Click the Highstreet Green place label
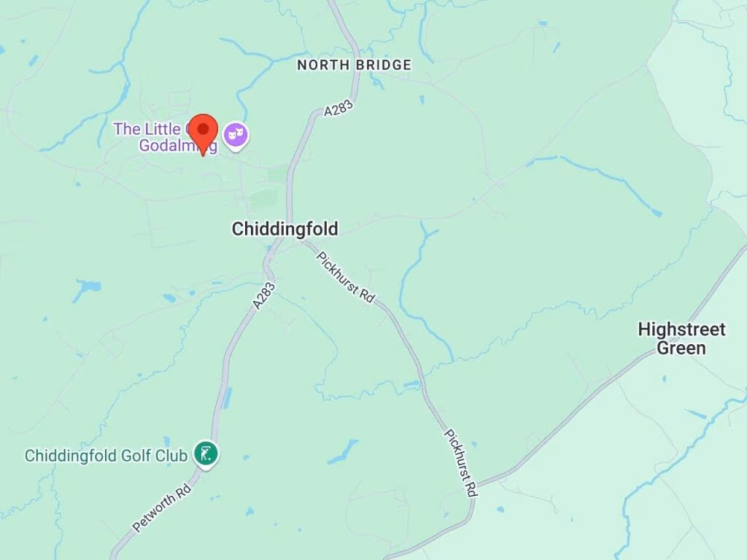This screenshot has height=560, width=747. pyautogui.click(x=681, y=338)
